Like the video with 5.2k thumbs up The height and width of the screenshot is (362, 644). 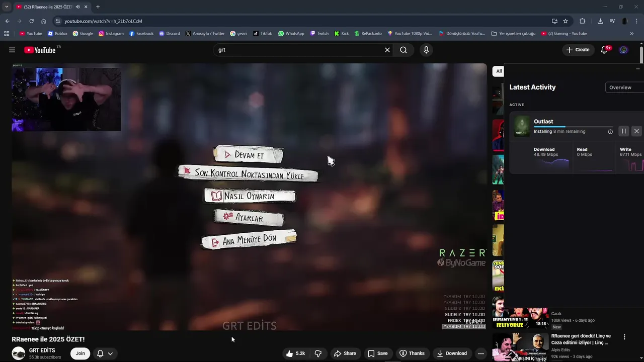(295, 353)
